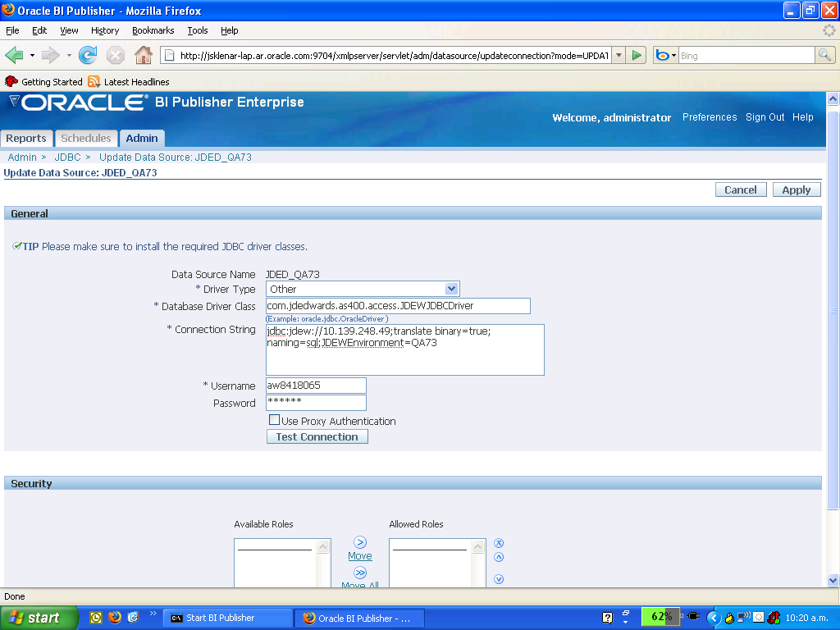Click the move-up icon beside Allowed Roles

click(499, 557)
